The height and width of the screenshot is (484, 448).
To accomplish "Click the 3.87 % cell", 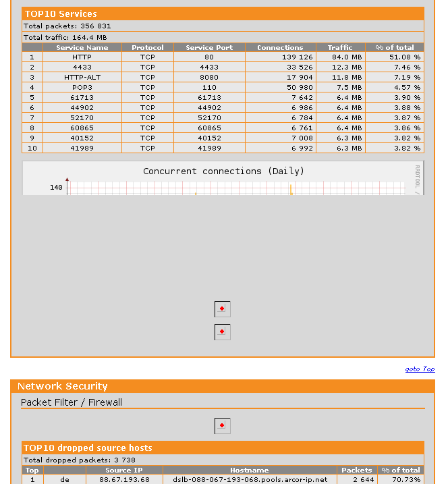I will coord(395,117).
